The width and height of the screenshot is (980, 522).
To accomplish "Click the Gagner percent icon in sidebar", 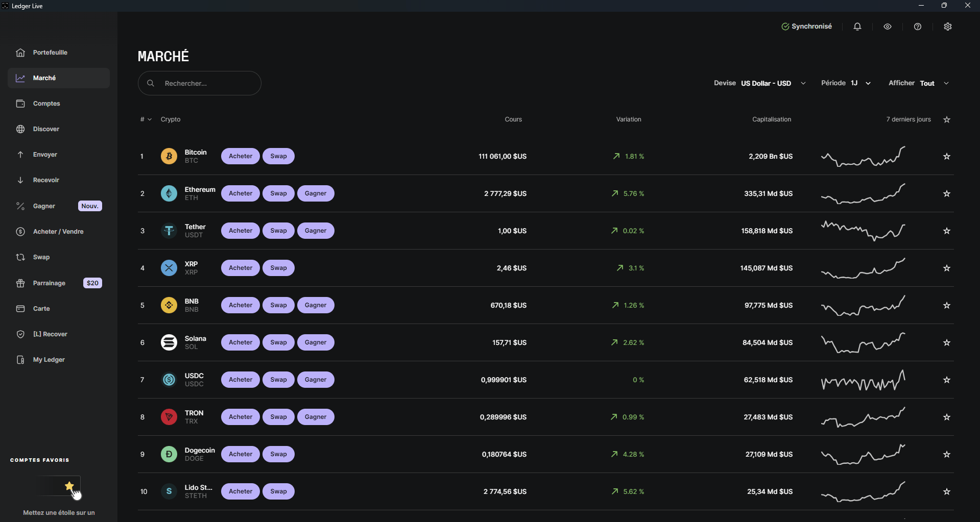I will point(20,206).
